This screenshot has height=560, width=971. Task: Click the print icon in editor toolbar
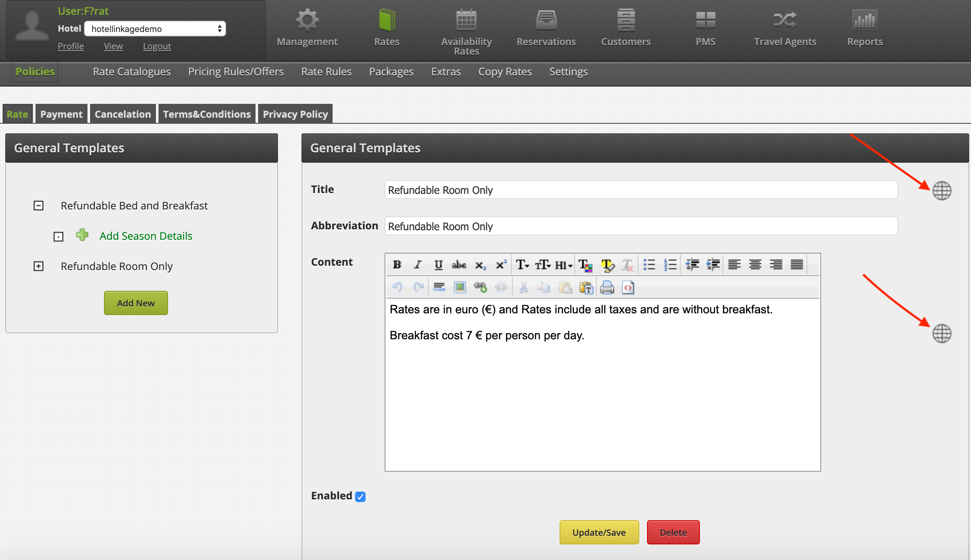click(x=607, y=287)
